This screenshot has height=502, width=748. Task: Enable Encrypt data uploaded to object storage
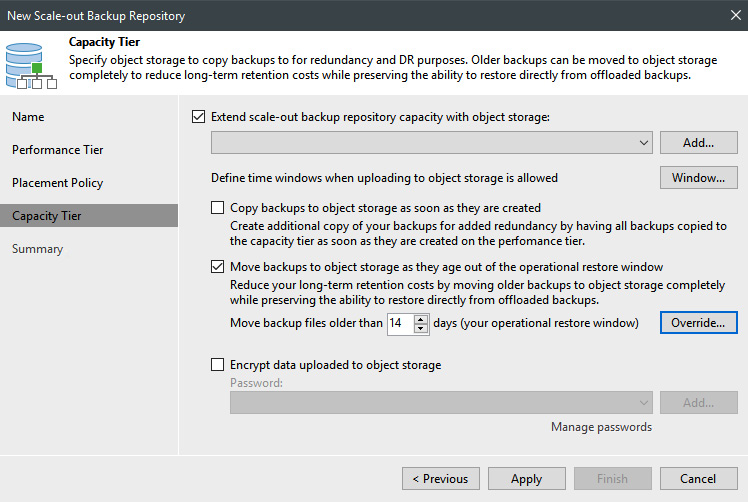(x=218, y=365)
